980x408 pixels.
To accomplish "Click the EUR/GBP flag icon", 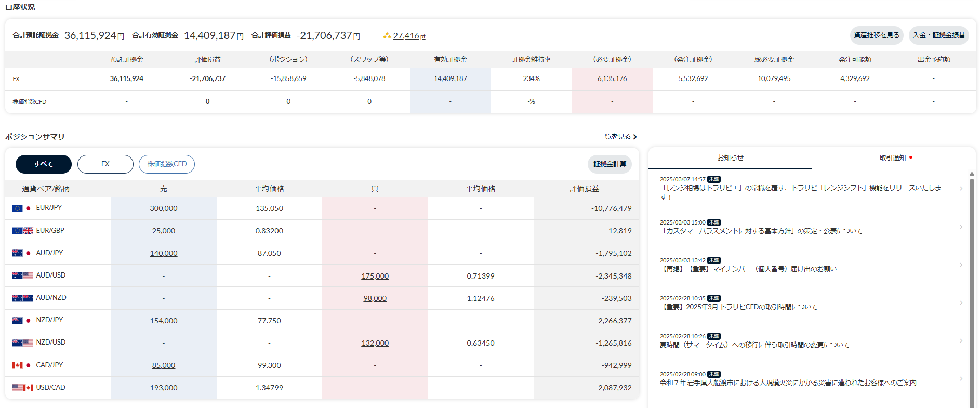I will (x=22, y=231).
